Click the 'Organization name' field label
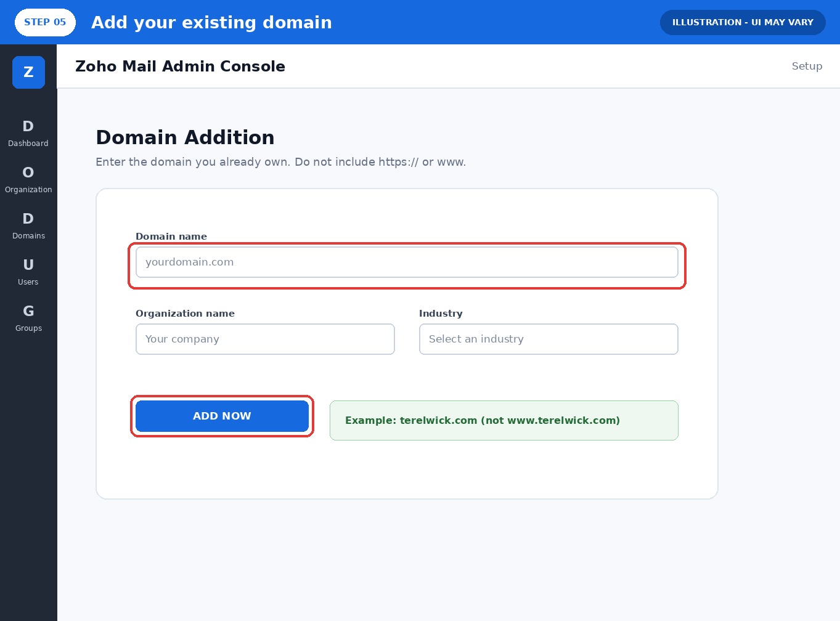This screenshot has height=621, width=840. pos(185,314)
